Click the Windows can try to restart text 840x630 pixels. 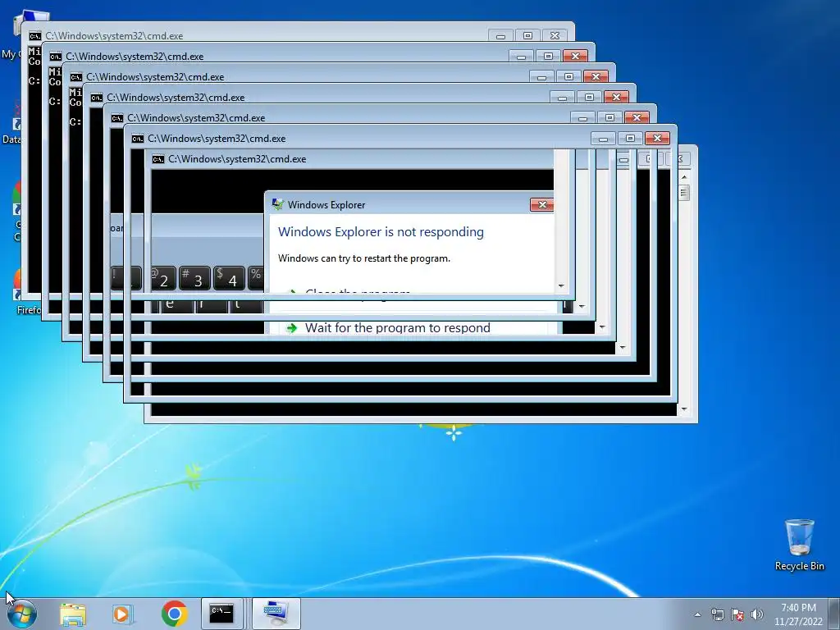point(364,258)
